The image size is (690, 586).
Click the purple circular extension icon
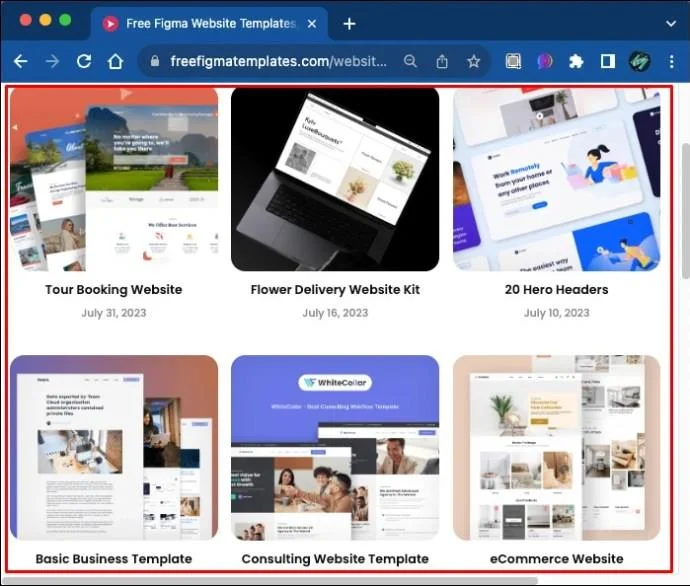click(545, 61)
